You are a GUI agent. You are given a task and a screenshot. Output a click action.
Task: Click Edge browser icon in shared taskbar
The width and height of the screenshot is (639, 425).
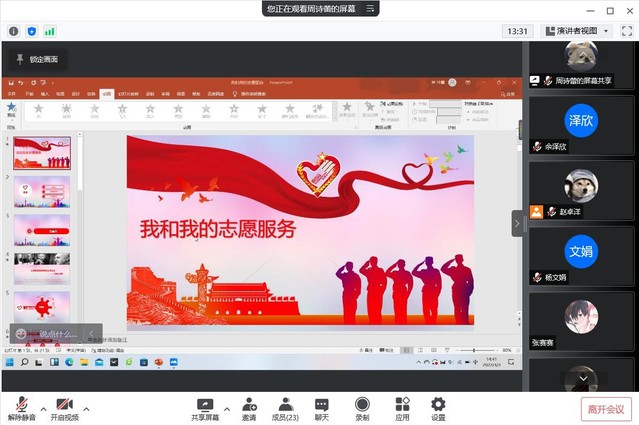(x=69, y=362)
